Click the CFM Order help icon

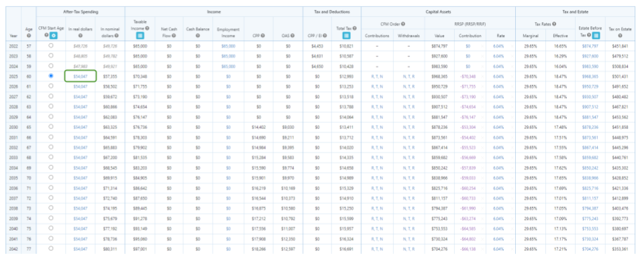403,24
